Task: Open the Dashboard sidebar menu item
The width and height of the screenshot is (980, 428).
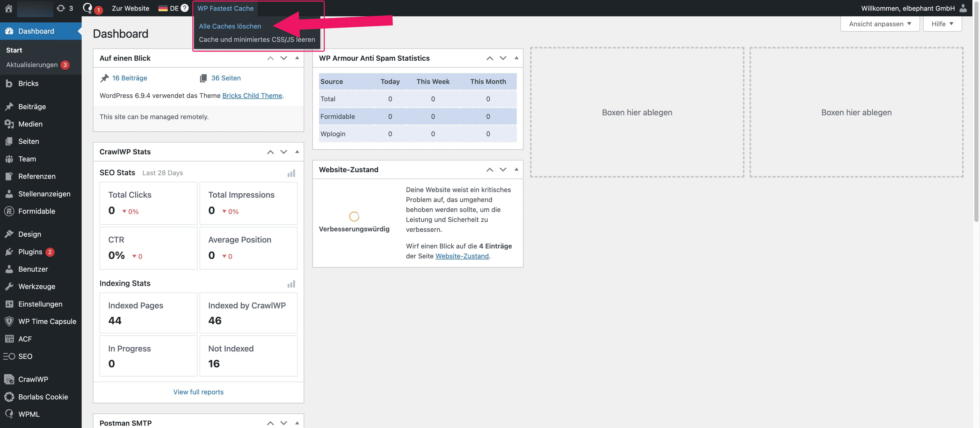Action: 41,31
